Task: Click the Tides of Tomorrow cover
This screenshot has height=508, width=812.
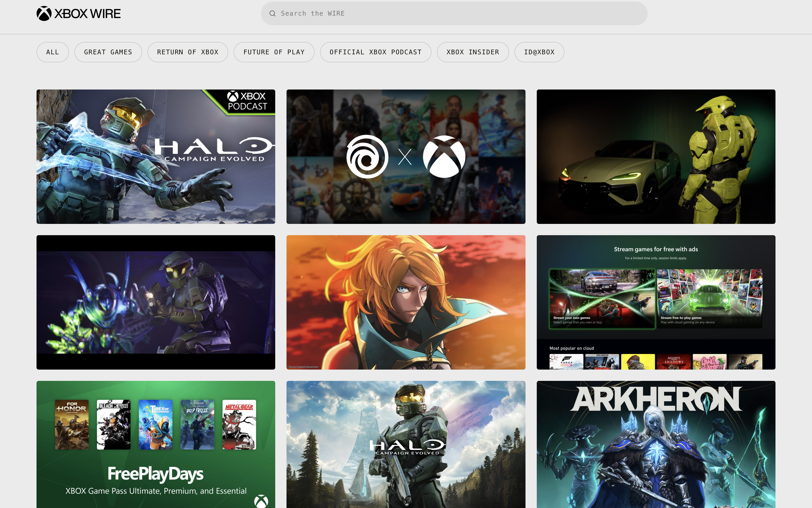Action: click(156, 424)
